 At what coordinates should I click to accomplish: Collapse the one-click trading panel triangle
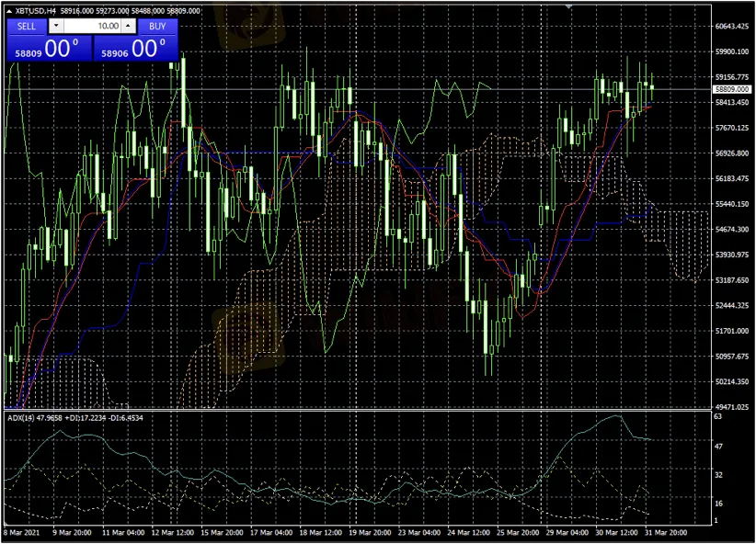point(8,11)
